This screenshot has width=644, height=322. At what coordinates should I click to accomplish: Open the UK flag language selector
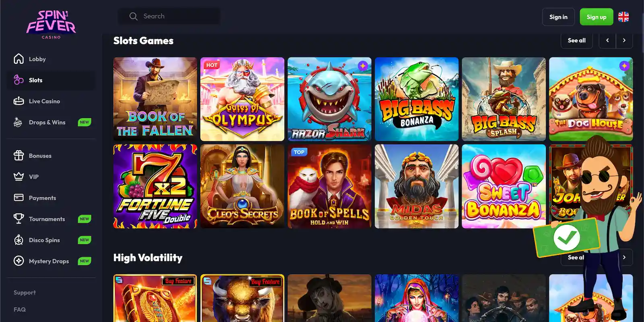coord(623,17)
